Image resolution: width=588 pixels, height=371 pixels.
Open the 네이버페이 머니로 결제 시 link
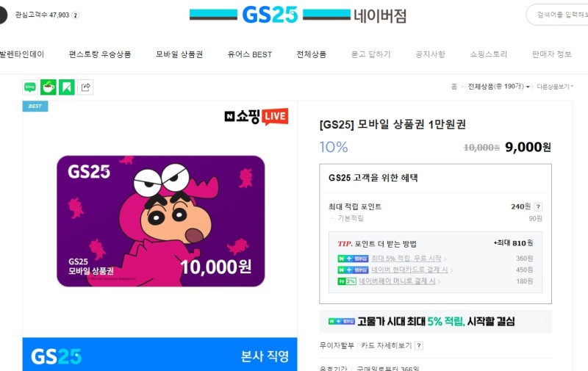(x=397, y=281)
